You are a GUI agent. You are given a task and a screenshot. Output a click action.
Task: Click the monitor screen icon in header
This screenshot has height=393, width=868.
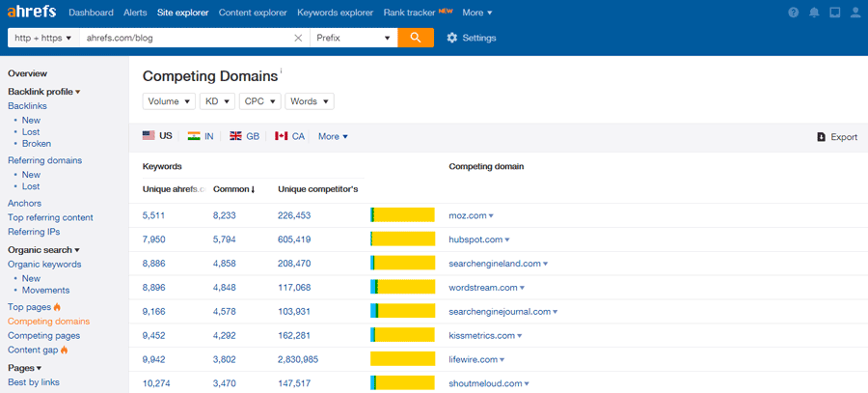tap(835, 13)
